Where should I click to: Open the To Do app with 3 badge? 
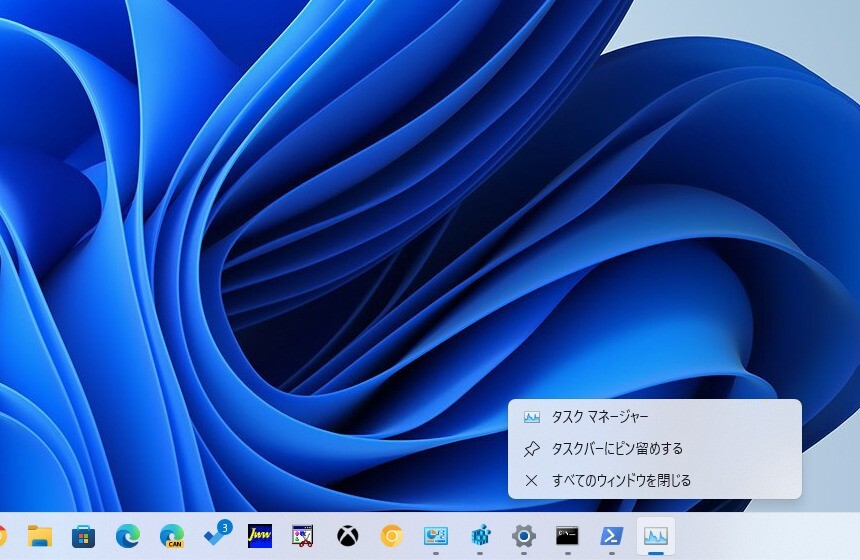(x=216, y=535)
